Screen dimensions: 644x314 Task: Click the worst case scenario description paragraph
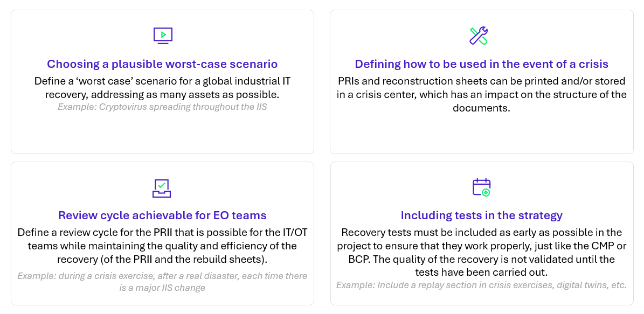pos(162,88)
